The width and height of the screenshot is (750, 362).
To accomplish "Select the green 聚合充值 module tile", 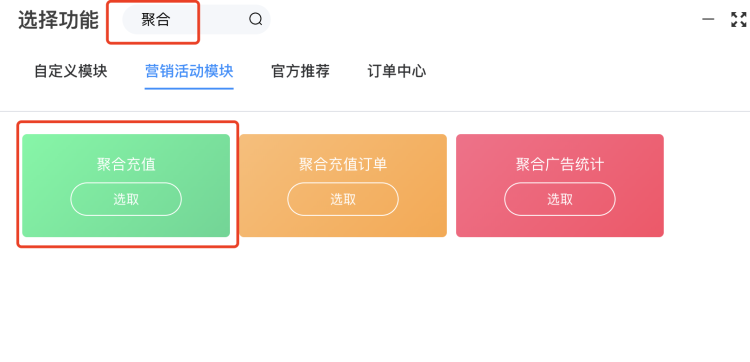I will [126, 186].
